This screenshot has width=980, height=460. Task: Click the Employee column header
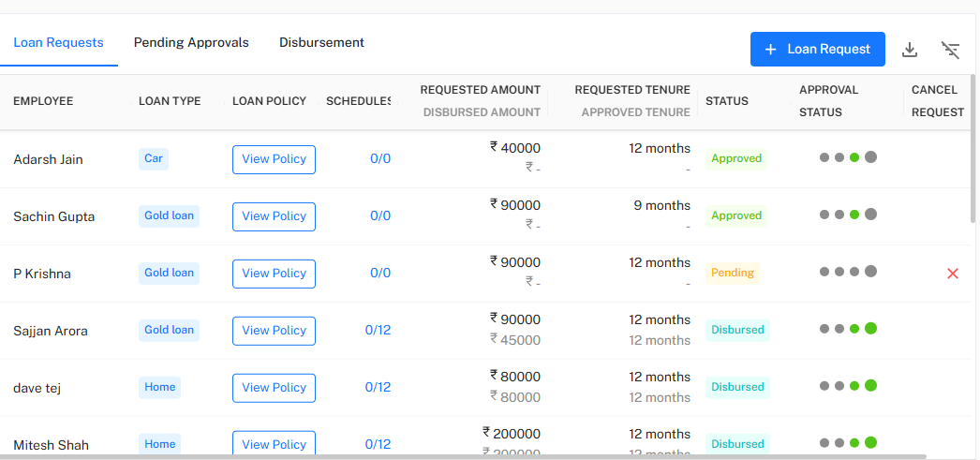point(43,101)
